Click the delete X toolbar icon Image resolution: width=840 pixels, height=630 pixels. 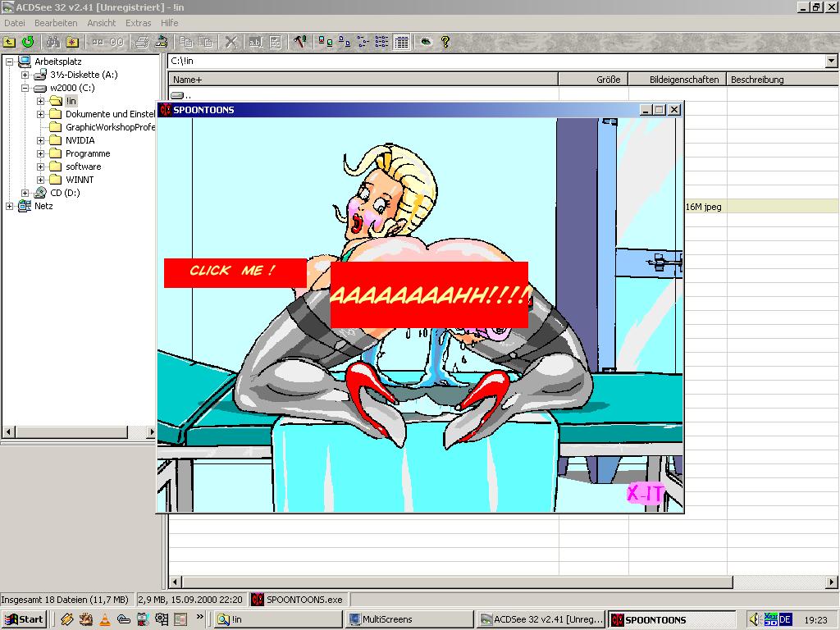coord(231,42)
